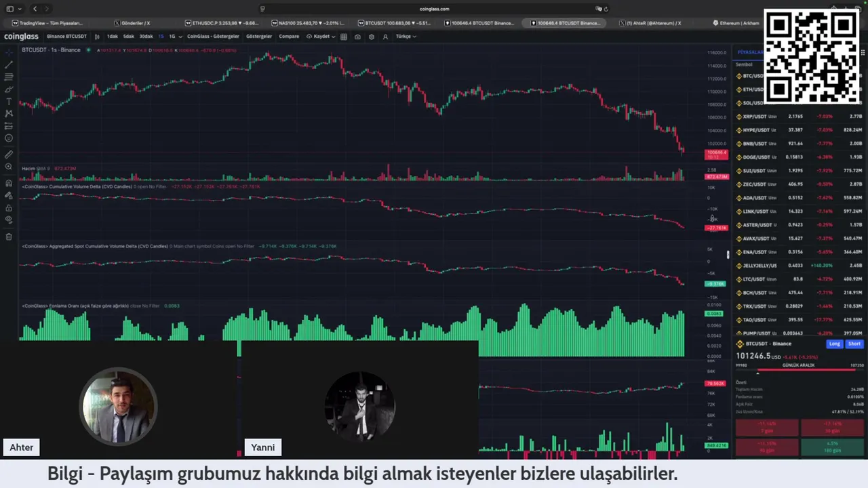The width and height of the screenshot is (868, 488).
Task: Select DOGE/USDT row in watchlist
Action: tap(800, 157)
